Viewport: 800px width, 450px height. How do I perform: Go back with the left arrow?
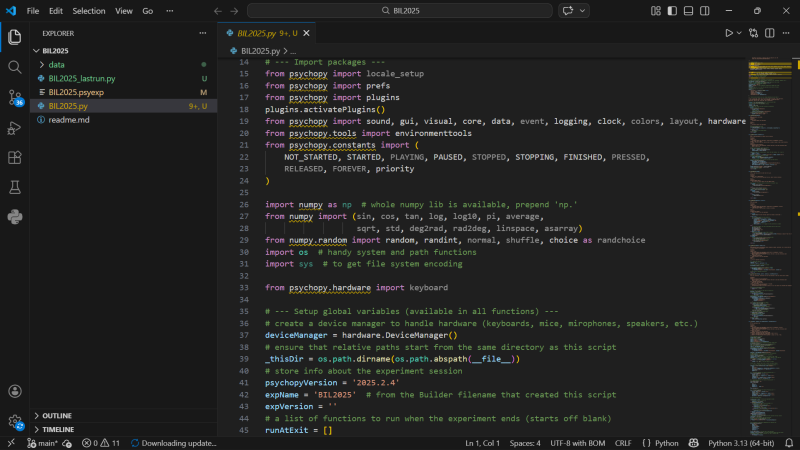click(x=218, y=11)
